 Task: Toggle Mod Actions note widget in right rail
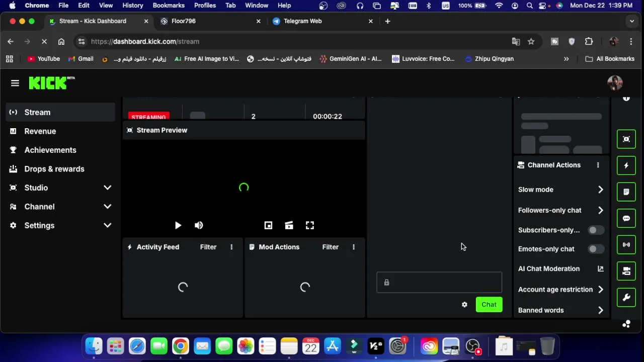[626, 192]
